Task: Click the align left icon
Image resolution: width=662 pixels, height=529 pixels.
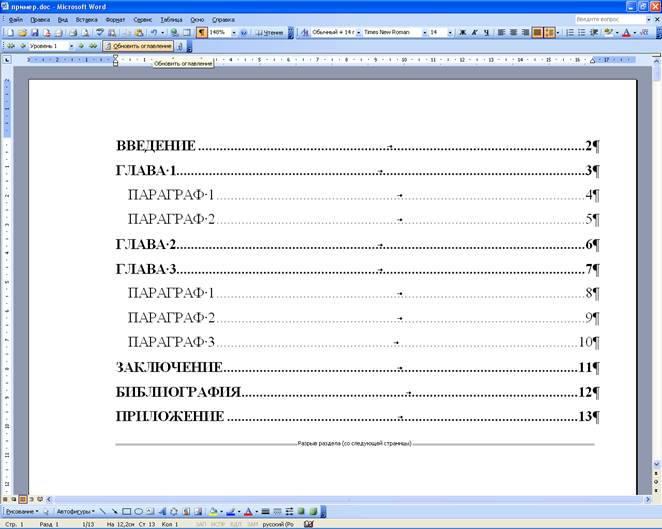Action: tap(500, 32)
